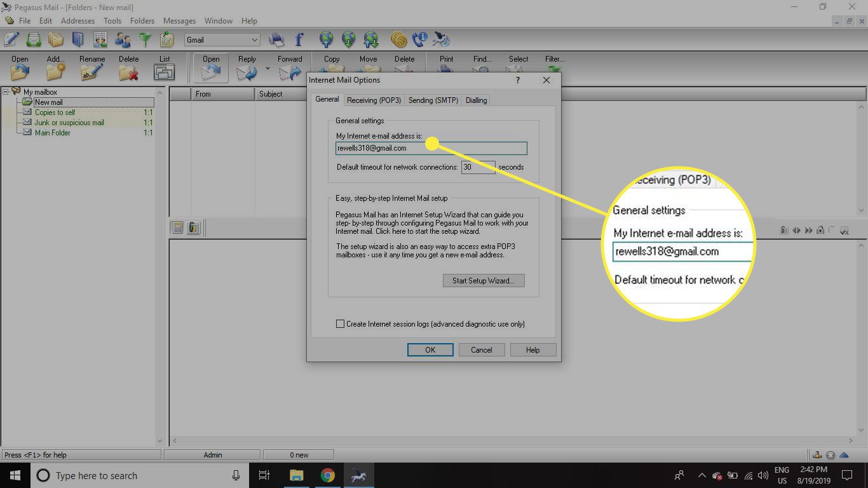868x488 pixels.
Task: Open the Addresses menu
Action: (x=78, y=21)
